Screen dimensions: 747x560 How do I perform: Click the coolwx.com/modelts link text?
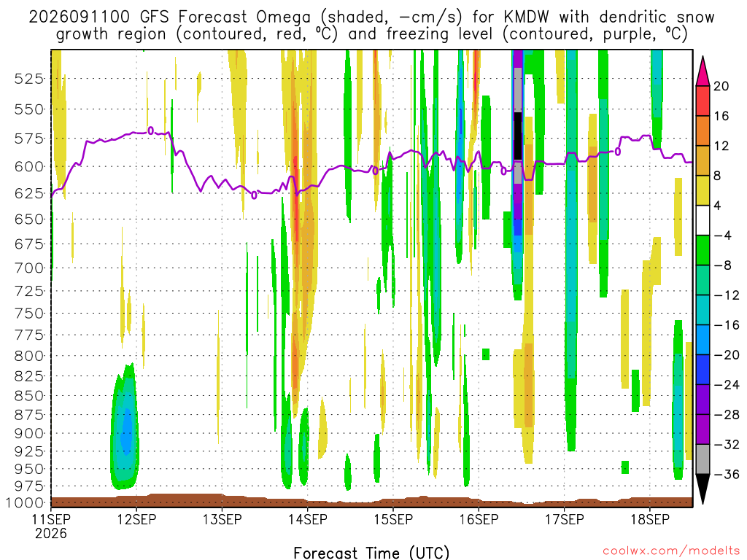671,551
